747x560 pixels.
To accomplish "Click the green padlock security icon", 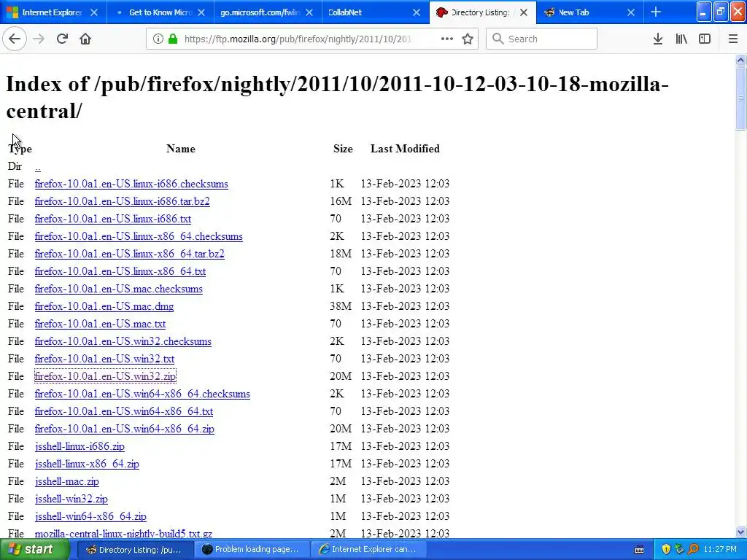I will click(x=173, y=39).
